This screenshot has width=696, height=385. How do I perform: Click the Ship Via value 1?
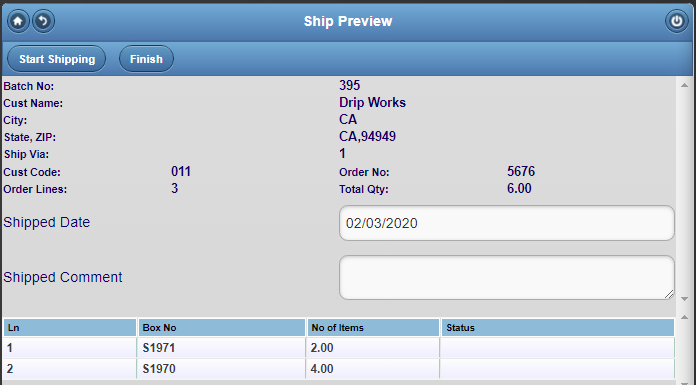[x=342, y=154]
